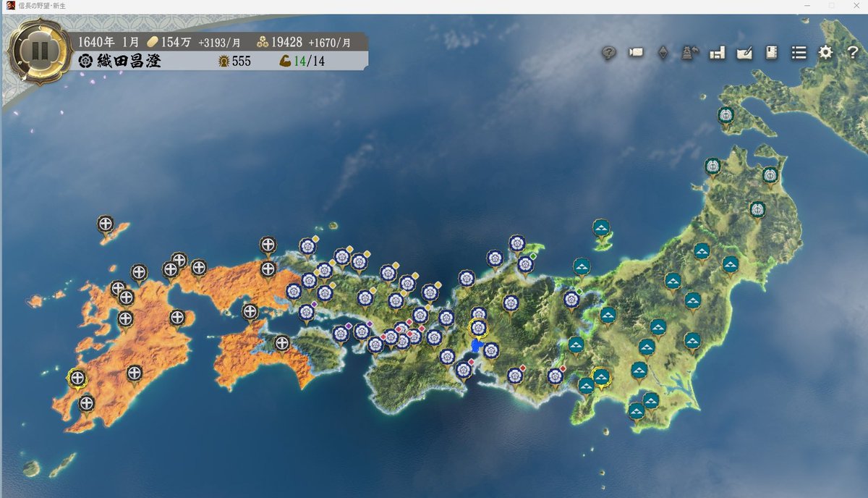Select the gold-ringed Oda castle near the blue lake
Screen dimensions: 868x498
(478, 328)
